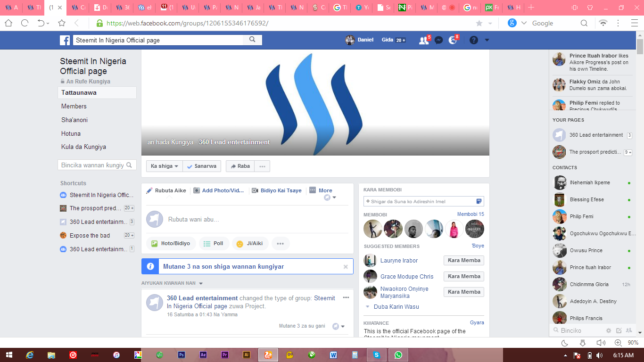Open the composer three-dot more options button

[281, 243]
